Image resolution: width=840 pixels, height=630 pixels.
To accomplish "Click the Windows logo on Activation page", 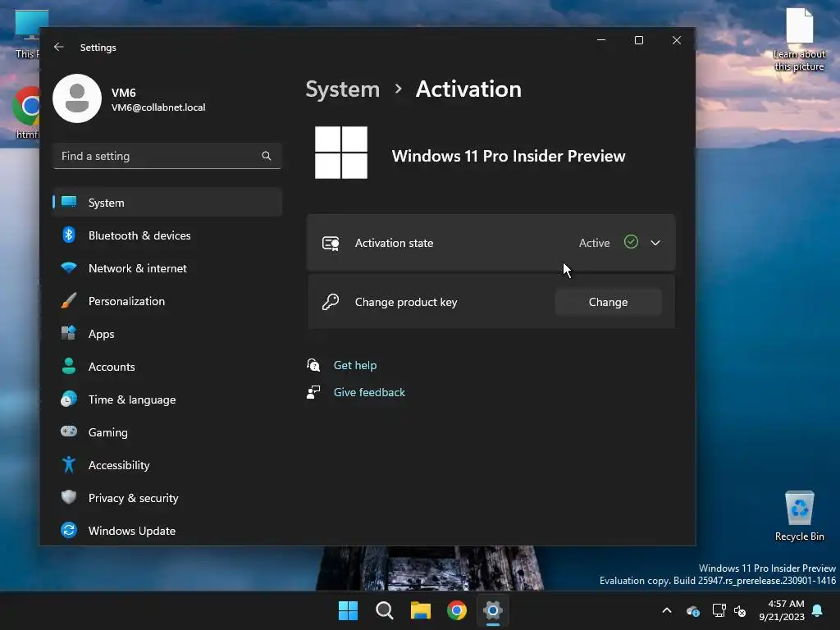I will [x=341, y=153].
